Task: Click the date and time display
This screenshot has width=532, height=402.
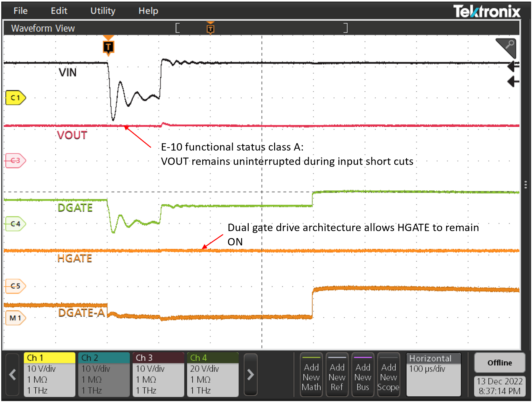Action: 499,386
